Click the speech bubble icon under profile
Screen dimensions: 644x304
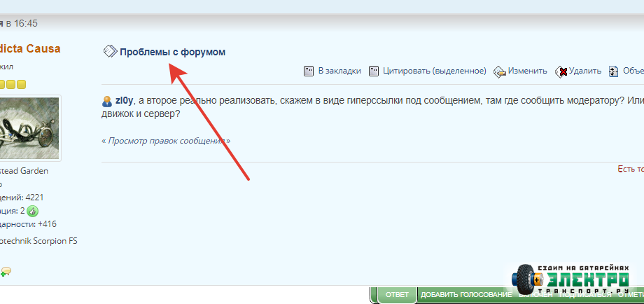[x=6, y=272]
